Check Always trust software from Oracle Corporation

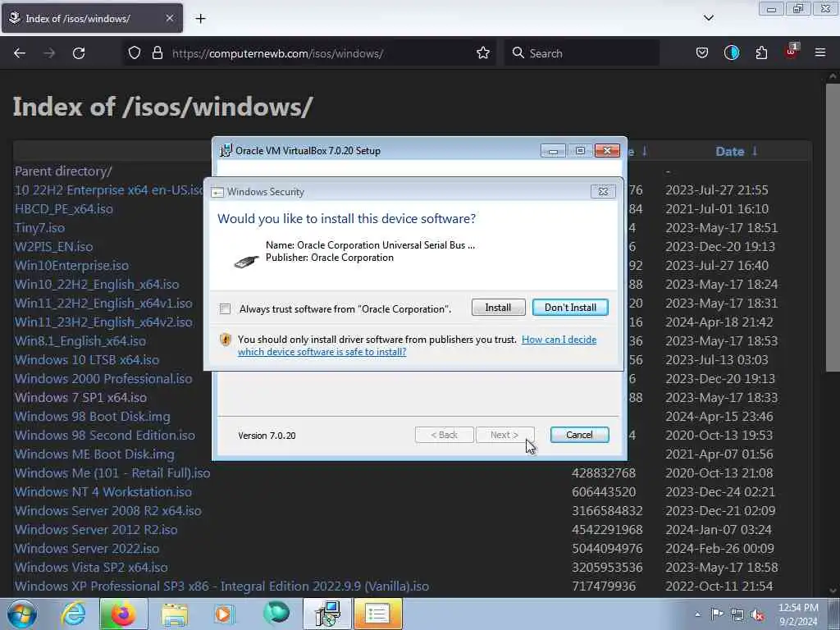[x=225, y=308]
